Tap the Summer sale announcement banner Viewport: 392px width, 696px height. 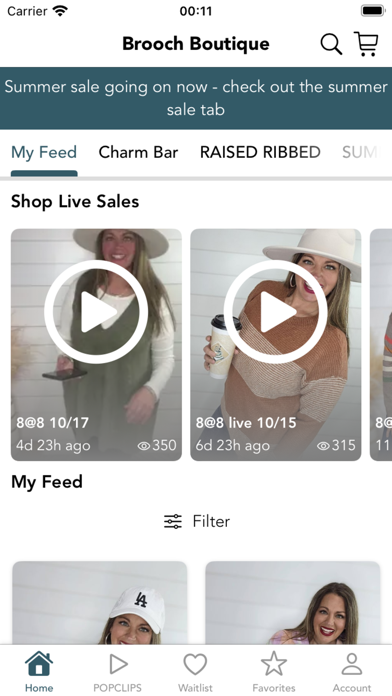coord(196,98)
